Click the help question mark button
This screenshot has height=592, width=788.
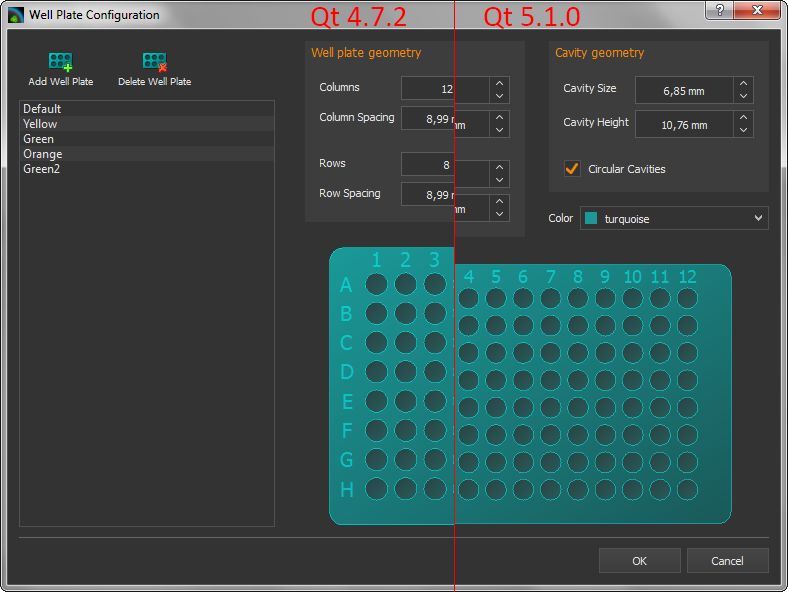(720, 10)
